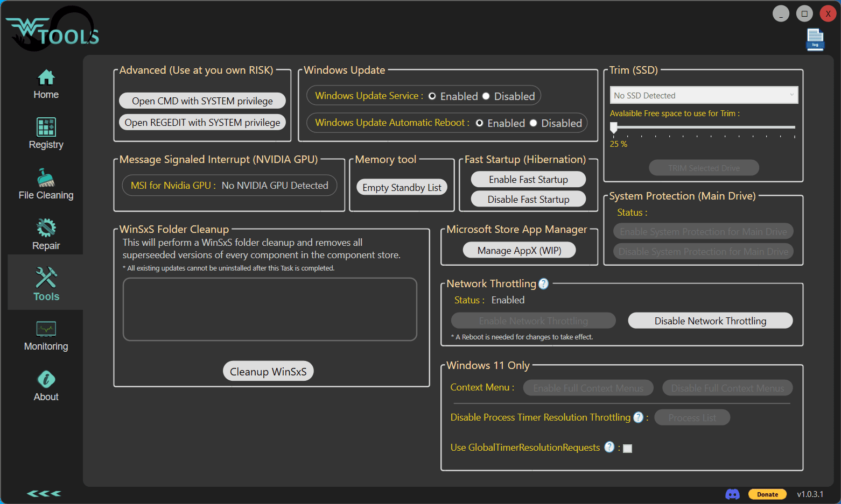The height and width of the screenshot is (504, 841).
Task: Open Manage AppX (WIP)
Action: coord(520,250)
